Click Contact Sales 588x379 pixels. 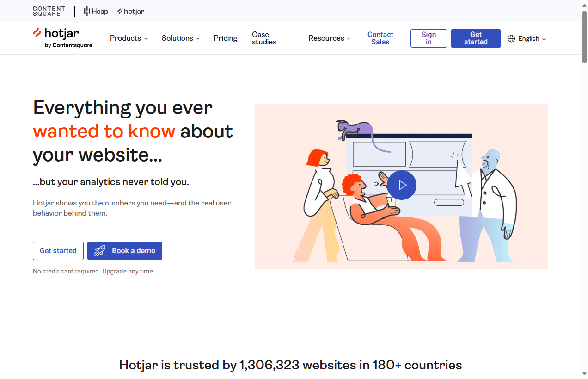tap(380, 38)
